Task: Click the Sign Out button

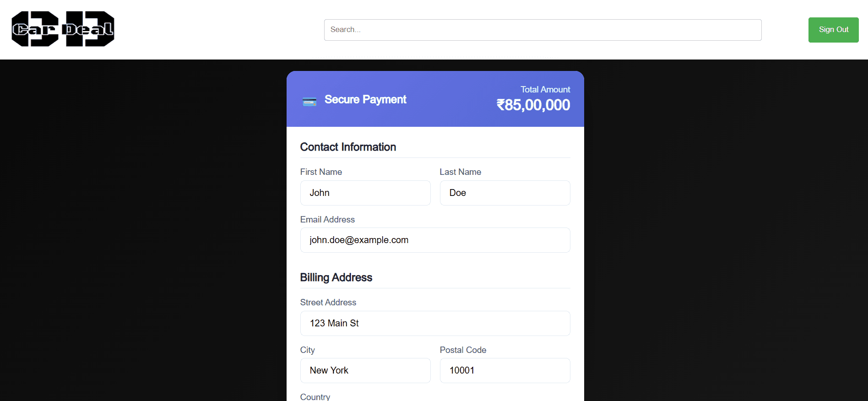Action: (833, 29)
